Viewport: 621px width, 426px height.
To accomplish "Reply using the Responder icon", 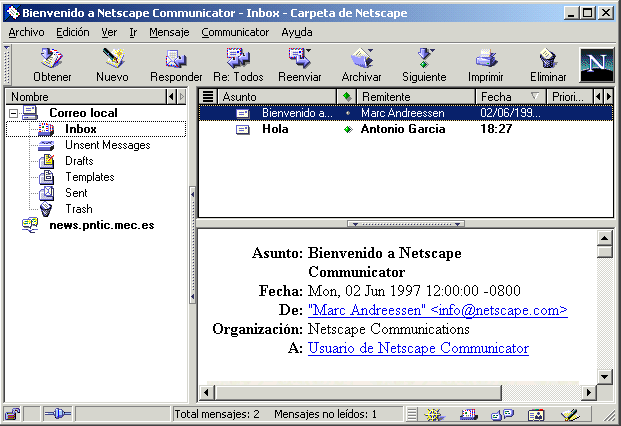I will coord(176,64).
